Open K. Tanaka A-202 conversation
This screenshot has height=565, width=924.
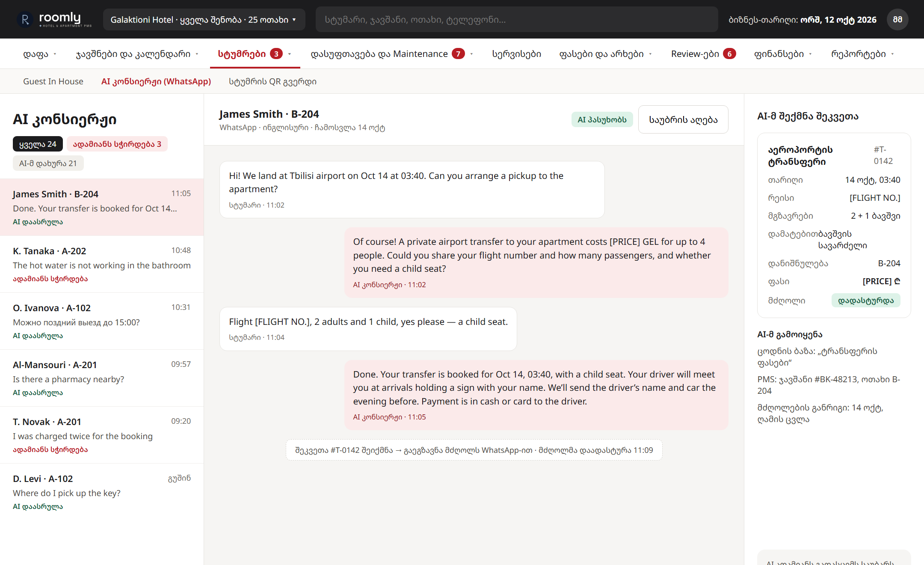[x=102, y=264]
